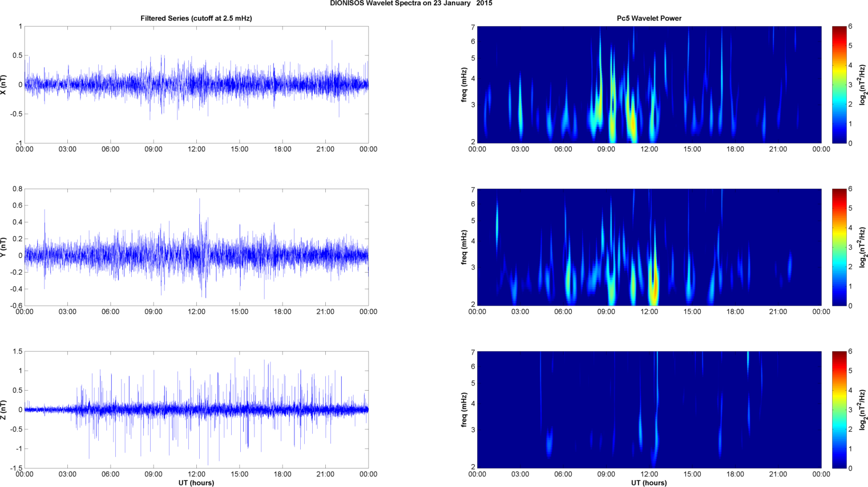This screenshot has width=868, height=487.
Task: Select the 'Pc5 Wavelet Power' heading
Action: [x=649, y=18]
